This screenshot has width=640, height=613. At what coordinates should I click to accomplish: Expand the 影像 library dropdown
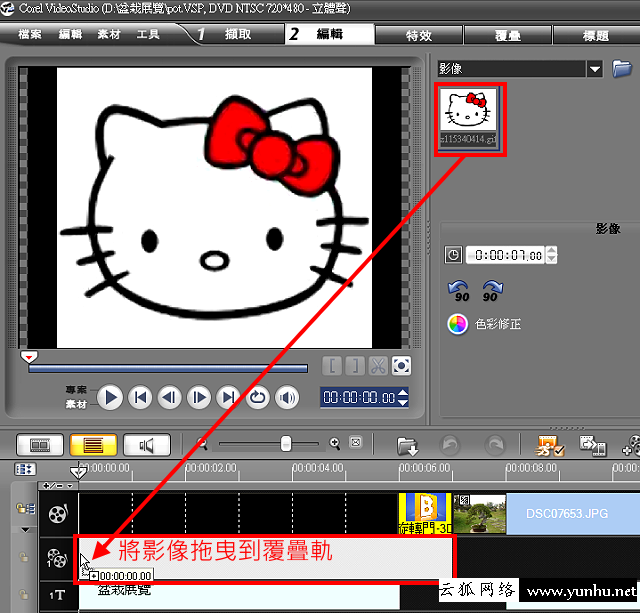point(595,69)
